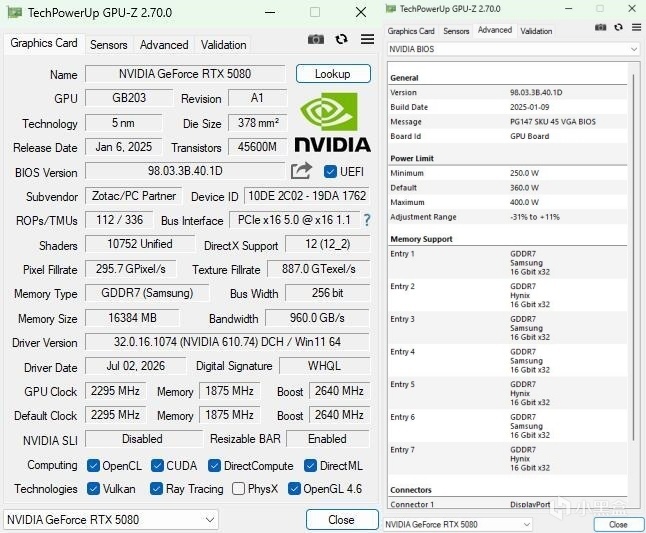Click camera icon in Advanced GPU-Z window
The height and width of the screenshot is (533, 646).
point(600,27)
